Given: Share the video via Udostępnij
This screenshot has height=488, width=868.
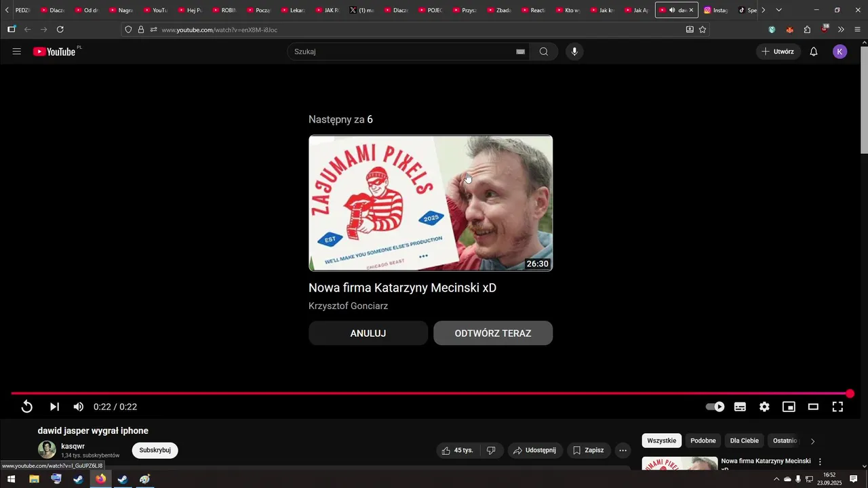Looking at the screenshot, I should point(535,450).
